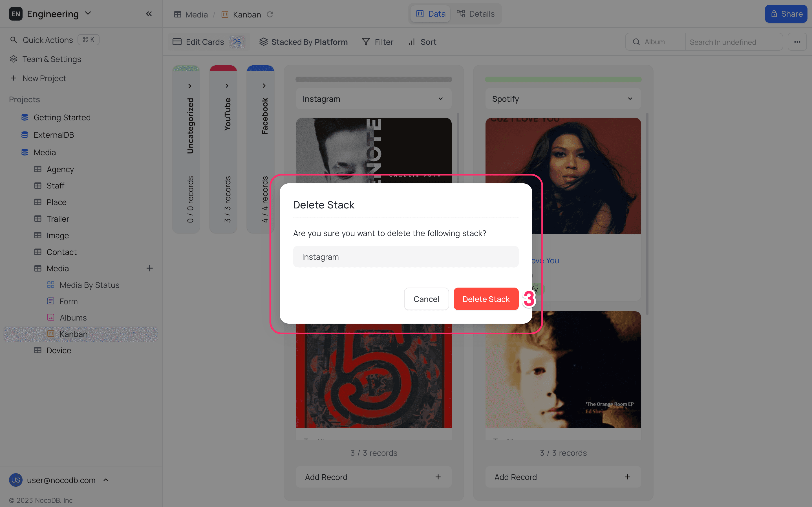812x507 pixels.
Task: Select the Data tab
Action: pyautogui.click(x=431, y=14)
